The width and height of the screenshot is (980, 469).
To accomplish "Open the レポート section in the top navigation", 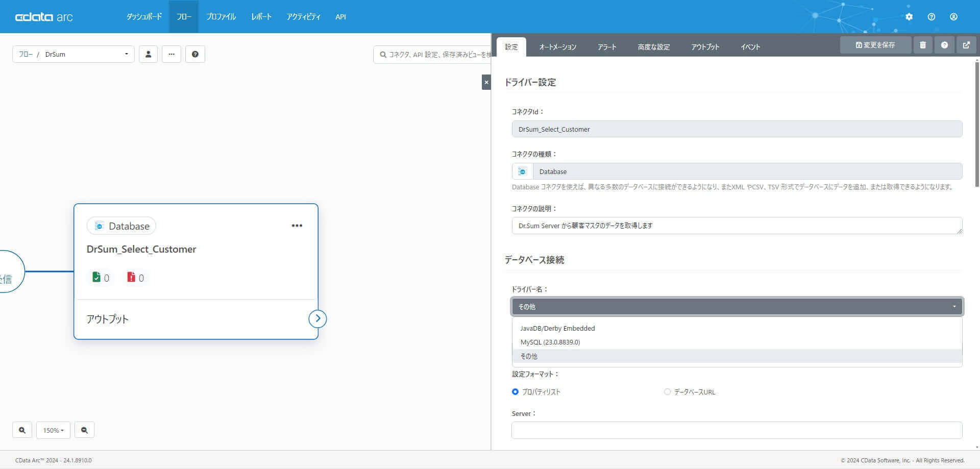I will point(261,16).
